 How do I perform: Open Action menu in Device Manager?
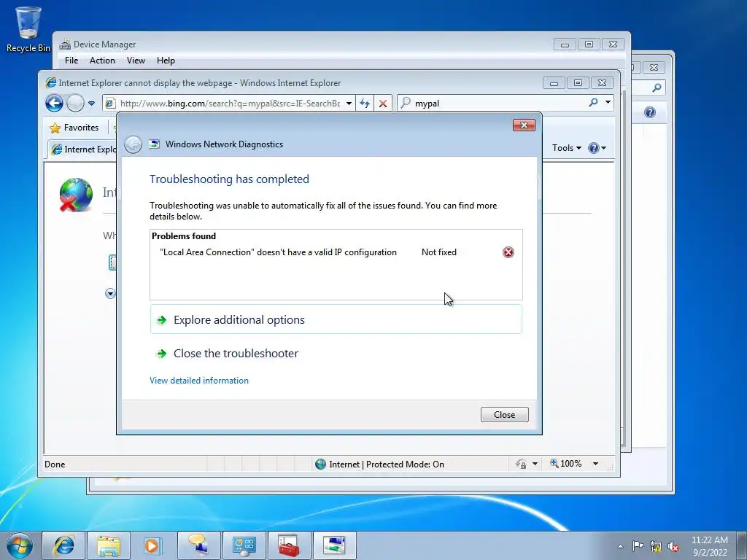[x=102, y=61]
